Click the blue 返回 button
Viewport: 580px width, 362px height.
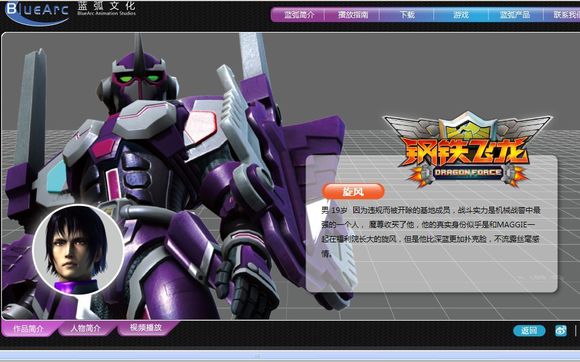pos(529,331)
